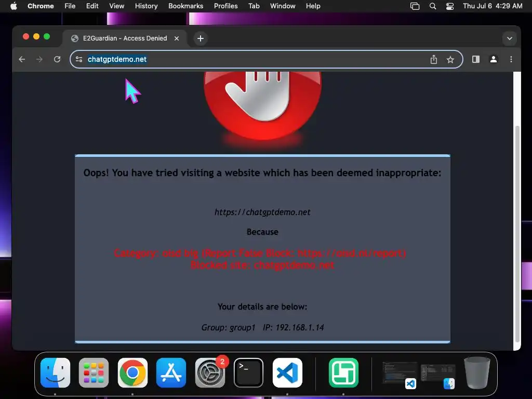
Task: Open Control Center in the menu bar
Action: pos(450,6)
